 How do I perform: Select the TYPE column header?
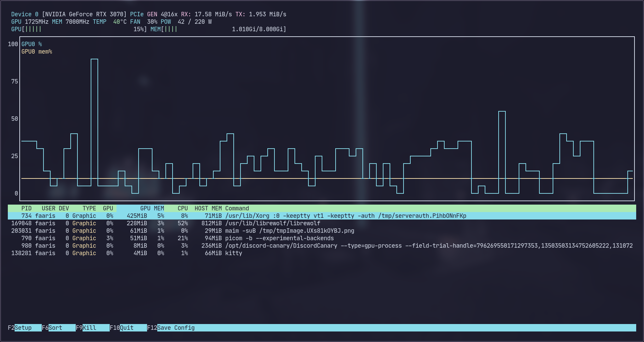tap(89, 208)
